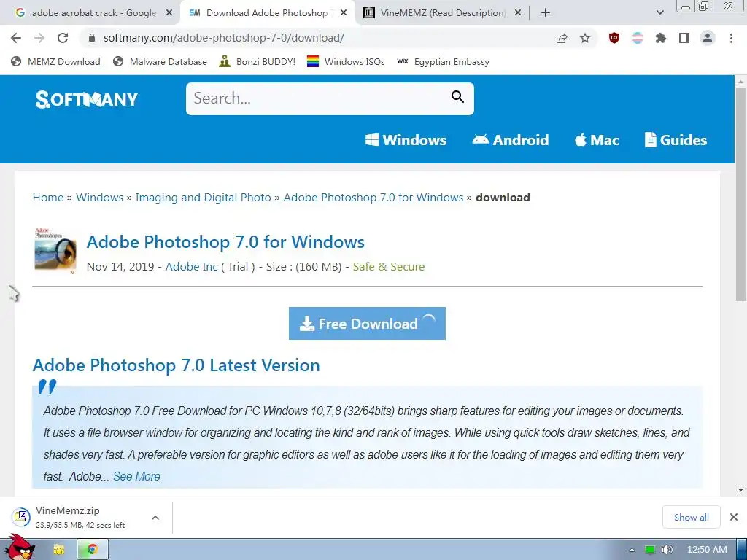The height and width of the screenshot is (560, 747).
Task: Go back with the browser back arrow
Action: (16, 38)
